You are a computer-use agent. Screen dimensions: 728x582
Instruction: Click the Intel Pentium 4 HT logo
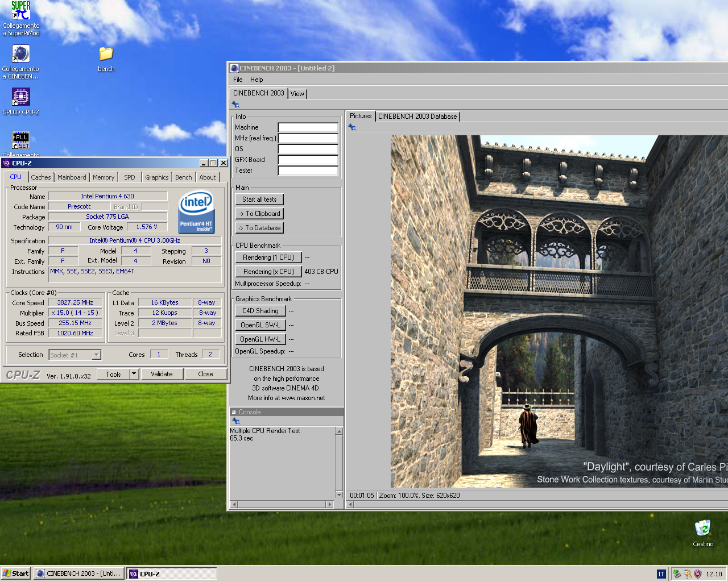(x=196, y=213)
